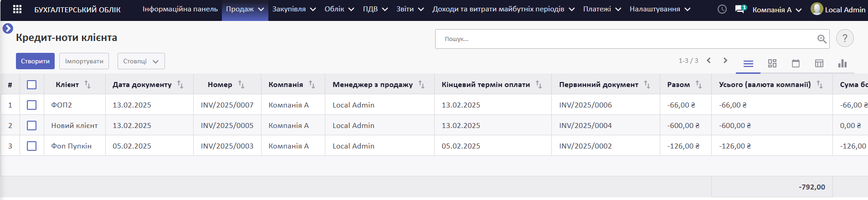The image size is (868, 200).
Task: Tick the checkbox for ФОП2 row
Action: coord(31,105)
